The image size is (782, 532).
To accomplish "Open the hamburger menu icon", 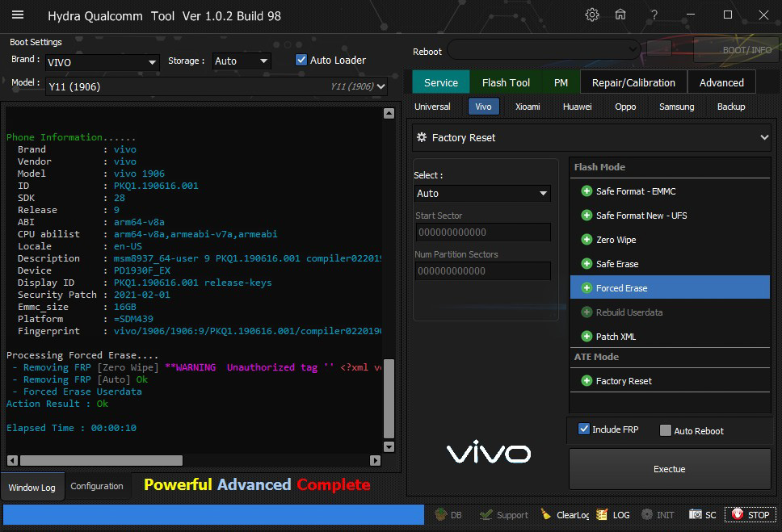I will (18, 15).
